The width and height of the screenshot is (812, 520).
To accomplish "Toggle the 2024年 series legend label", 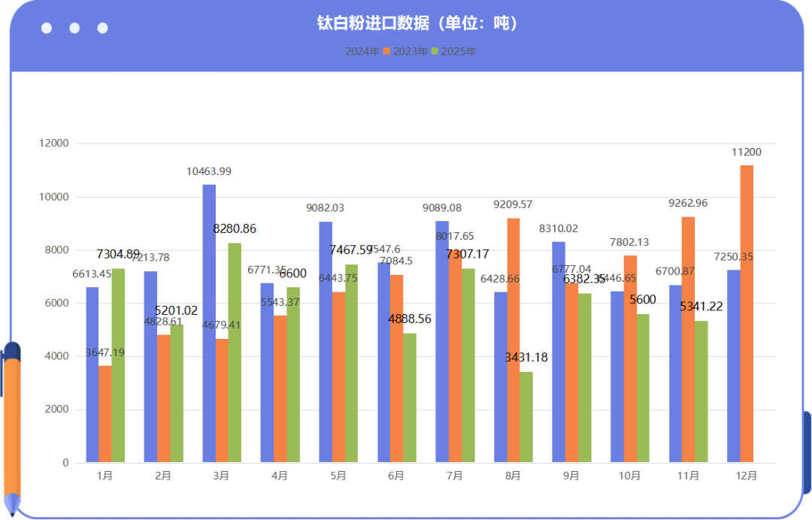I will (x=362, y=52).
